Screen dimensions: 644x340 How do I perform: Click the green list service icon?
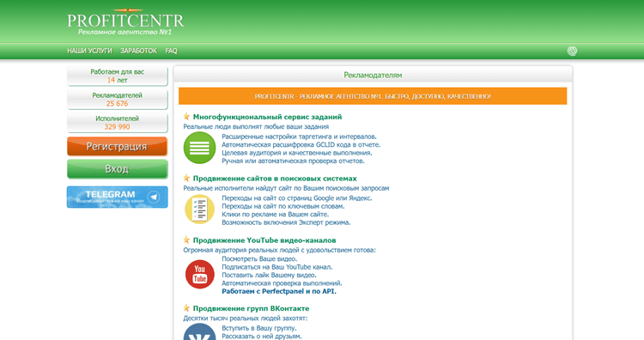click(199, 148)
